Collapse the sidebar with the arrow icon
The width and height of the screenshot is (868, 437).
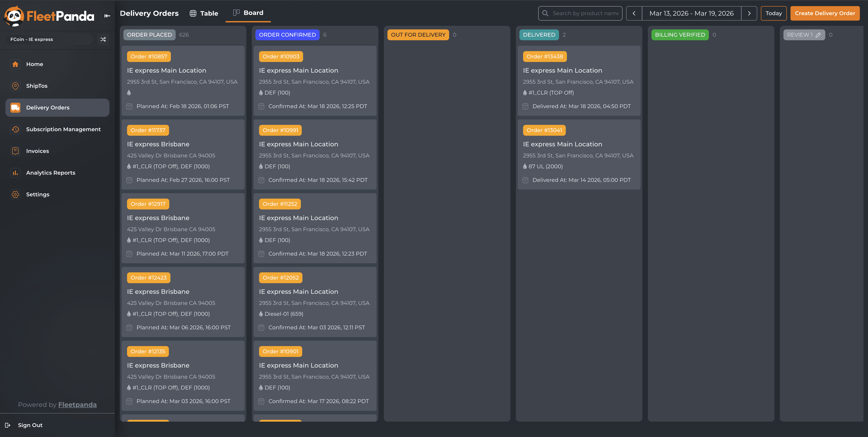(x=107, y=16)
